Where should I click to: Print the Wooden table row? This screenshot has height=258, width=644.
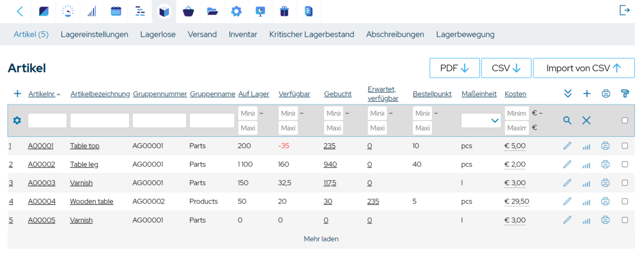[605, 201]
